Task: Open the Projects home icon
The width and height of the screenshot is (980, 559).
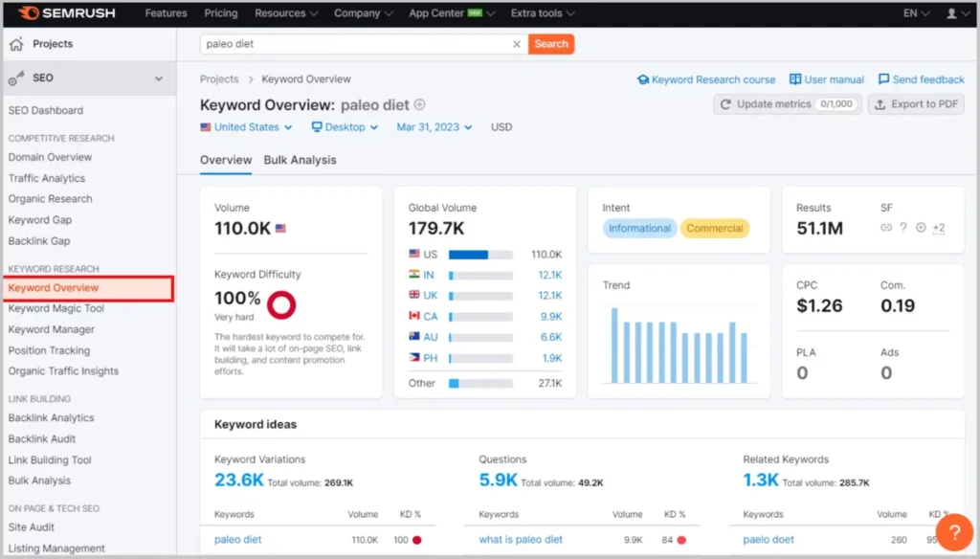Action: [16, 43]
